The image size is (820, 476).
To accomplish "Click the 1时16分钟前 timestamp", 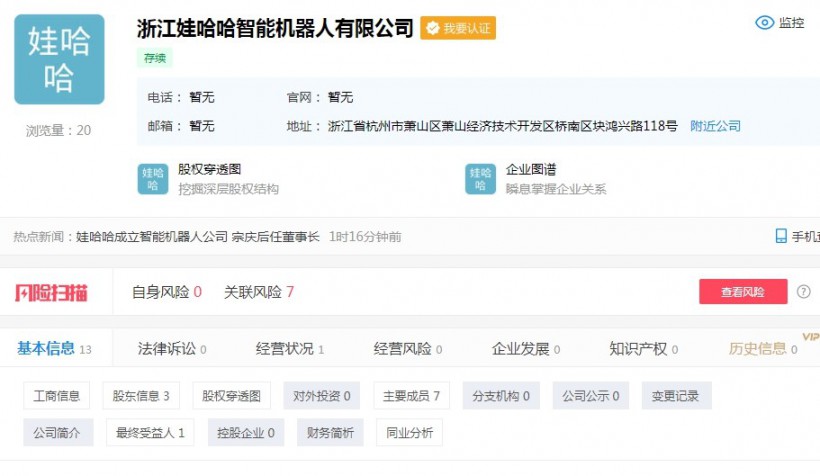I will pyautogui.click(x=365, y=237).
